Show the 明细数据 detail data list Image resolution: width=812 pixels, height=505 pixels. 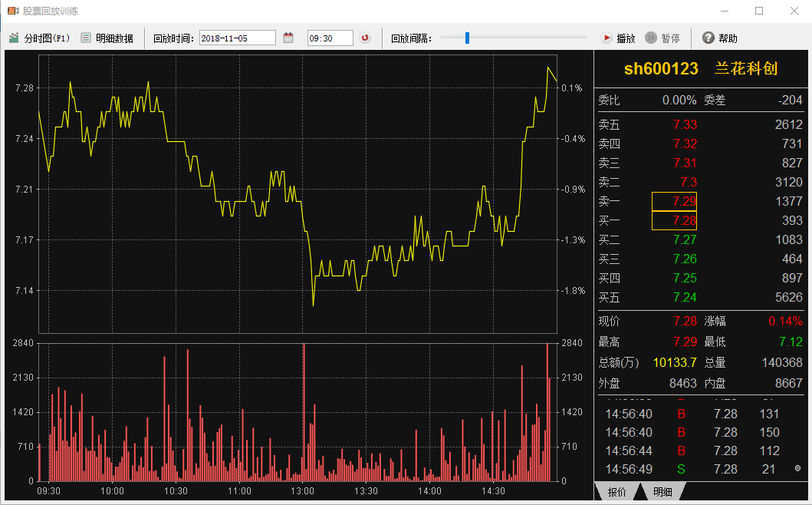click(x=107, y=38)
